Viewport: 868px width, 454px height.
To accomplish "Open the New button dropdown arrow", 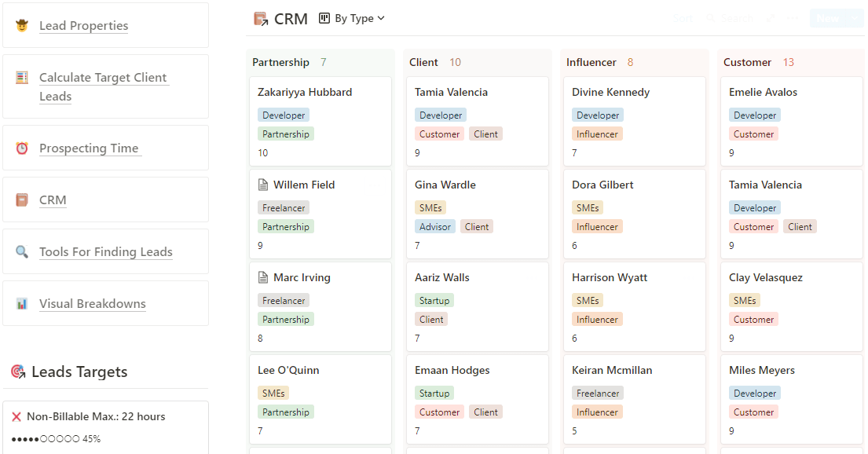I will coord(855,18).
